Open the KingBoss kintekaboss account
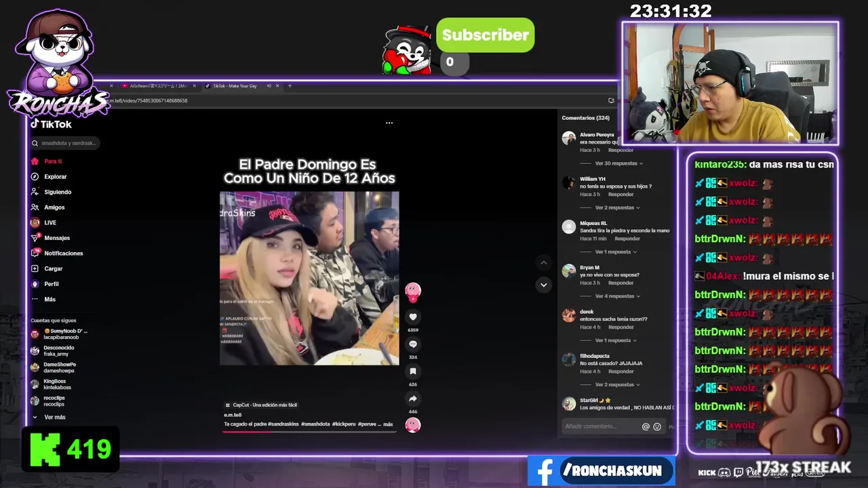 coord(51,384)
